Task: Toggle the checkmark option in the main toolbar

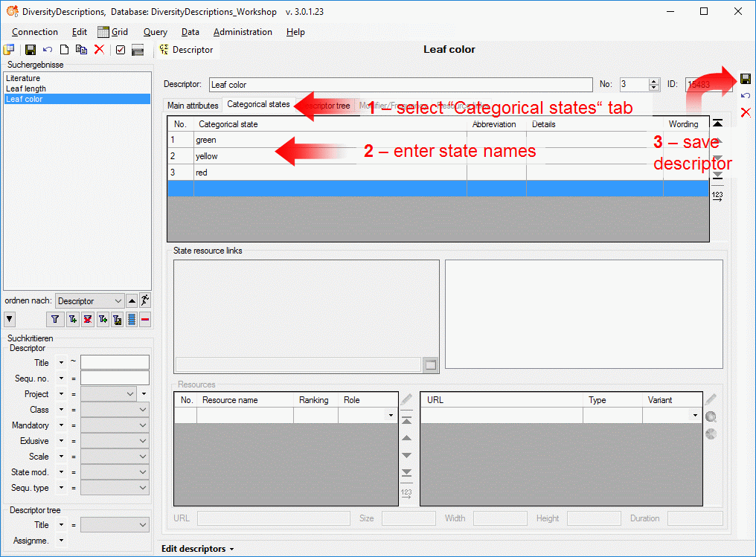Action: (121, 50)
